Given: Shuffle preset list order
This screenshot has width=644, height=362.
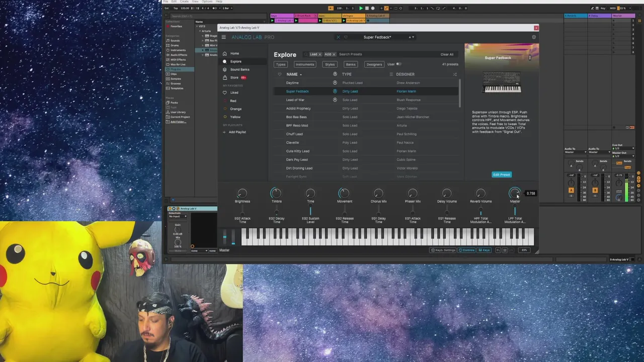Looking at the screenshot, I should 454,74.
